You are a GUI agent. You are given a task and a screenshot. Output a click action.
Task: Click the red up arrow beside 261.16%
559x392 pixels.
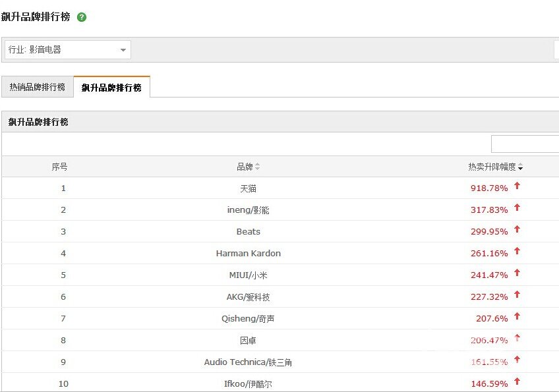(517, 251)
